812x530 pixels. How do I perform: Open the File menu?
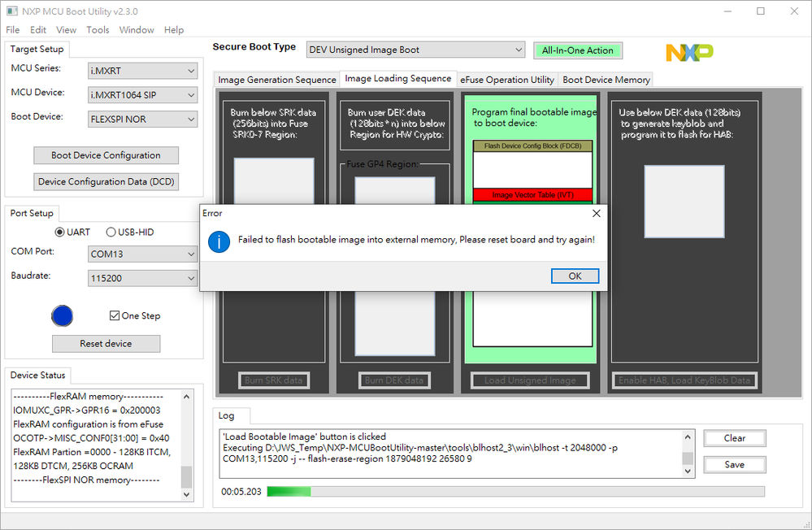pyautogui.click(x=13, y=30)
